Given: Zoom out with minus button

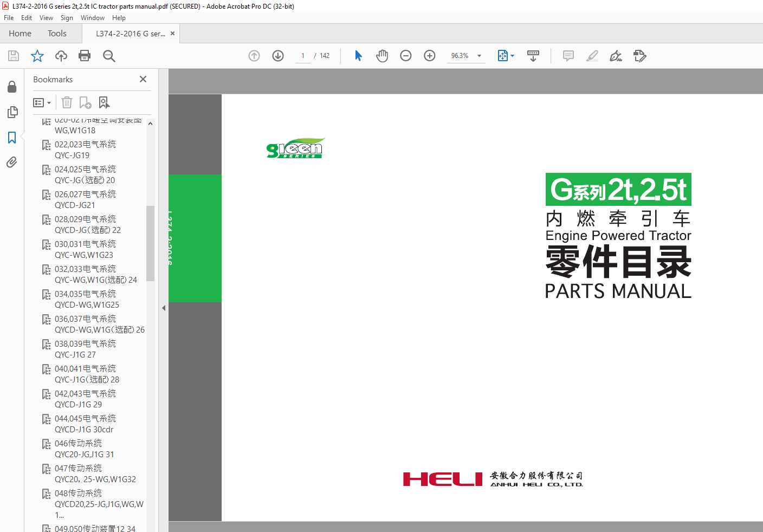Looking at the screenshot, I should tap(406, 56).
